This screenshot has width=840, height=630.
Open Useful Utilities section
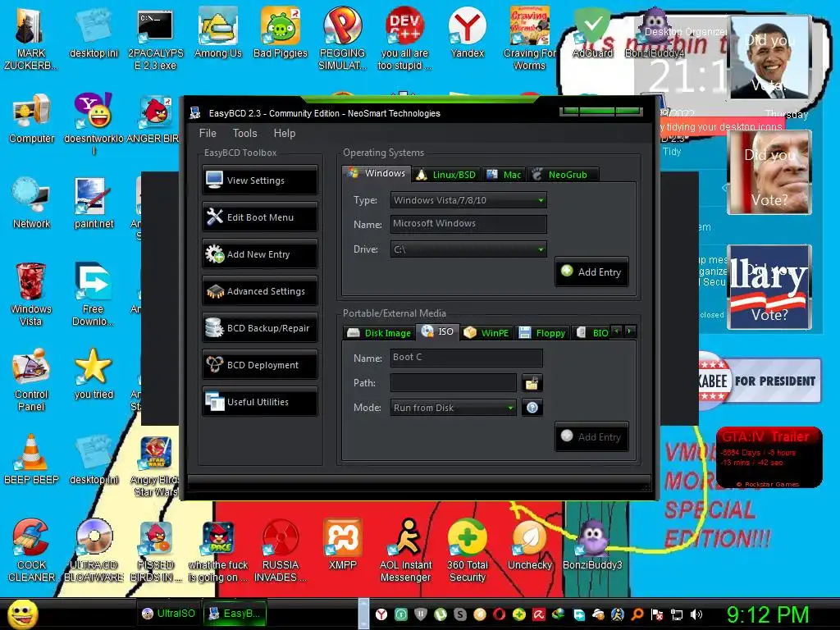pos(260,402)
